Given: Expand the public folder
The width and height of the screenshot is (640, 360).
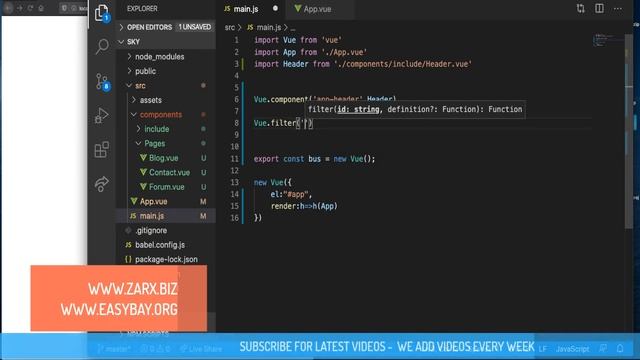Looking at the screenshot, I should (x=145, y=71).
